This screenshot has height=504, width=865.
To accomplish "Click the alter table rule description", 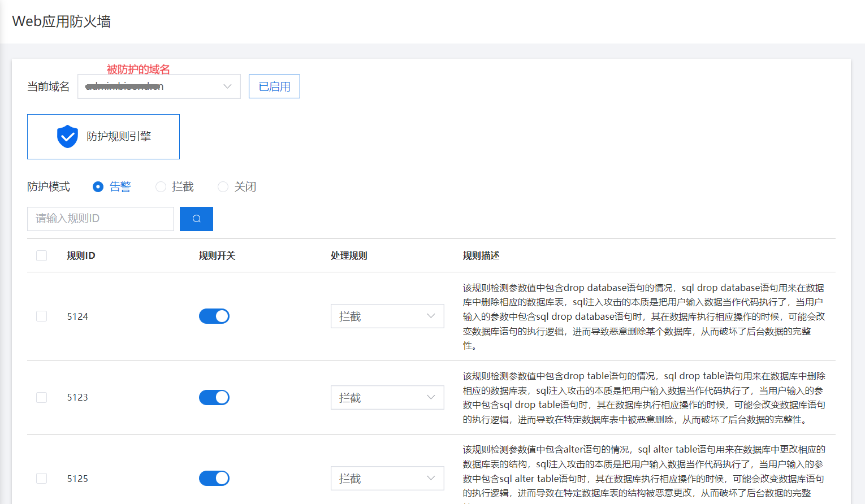I will [x=644, y=473].
